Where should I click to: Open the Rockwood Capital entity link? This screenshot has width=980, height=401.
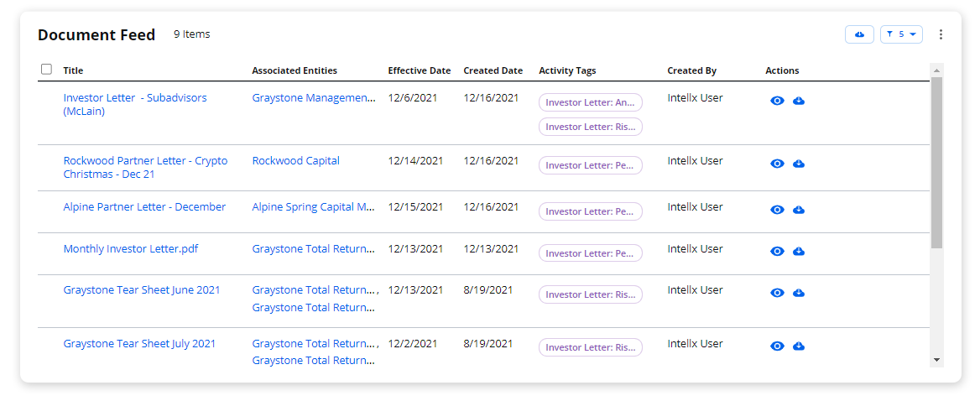click(x=295, y=161)
